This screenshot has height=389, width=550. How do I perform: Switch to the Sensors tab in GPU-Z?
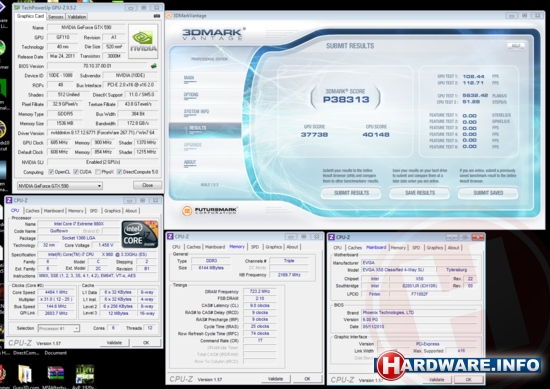[56, 16]
